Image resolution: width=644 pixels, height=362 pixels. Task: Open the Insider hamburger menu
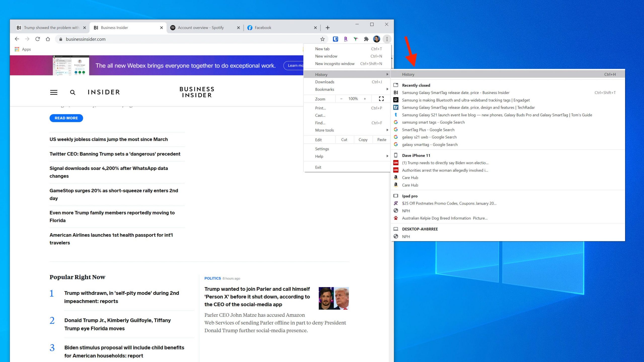click(x=54, y=92)
